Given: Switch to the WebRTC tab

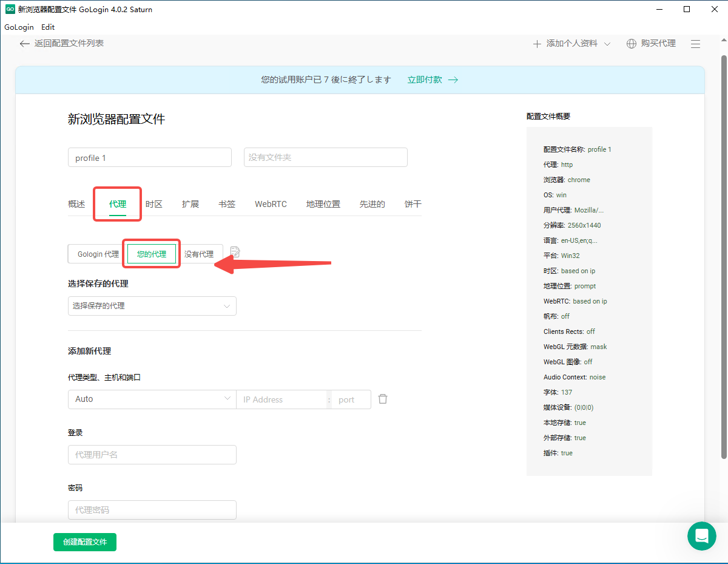Looking at the screenshot, I should pyautogui.click(x=271, y=204).
